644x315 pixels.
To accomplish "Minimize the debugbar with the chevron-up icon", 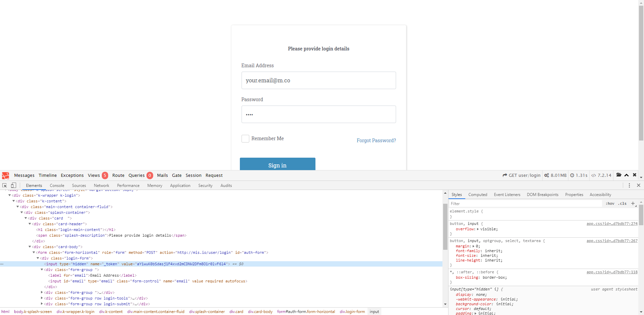I will click(x=627, y=175).
